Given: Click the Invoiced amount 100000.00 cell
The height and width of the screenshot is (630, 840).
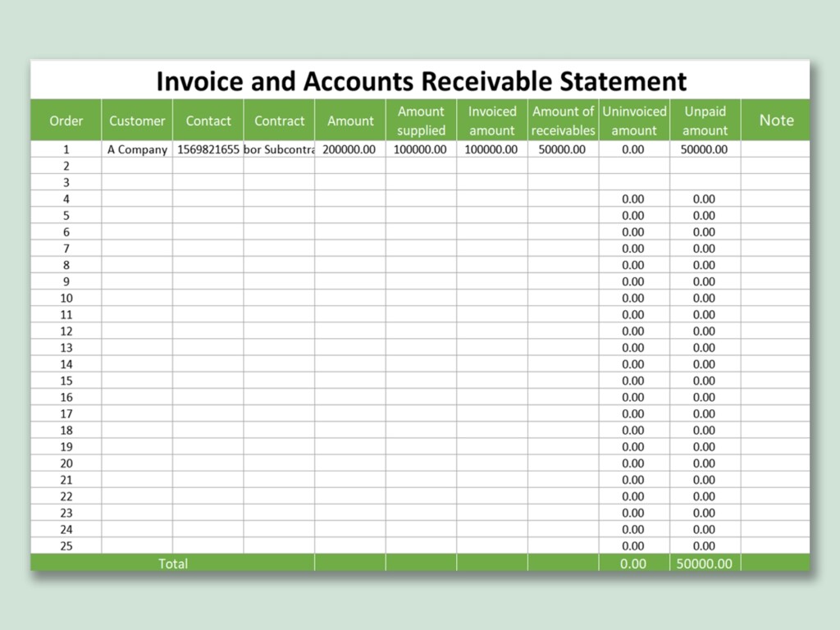Looking at the screenshot, I should click(491, 149).
